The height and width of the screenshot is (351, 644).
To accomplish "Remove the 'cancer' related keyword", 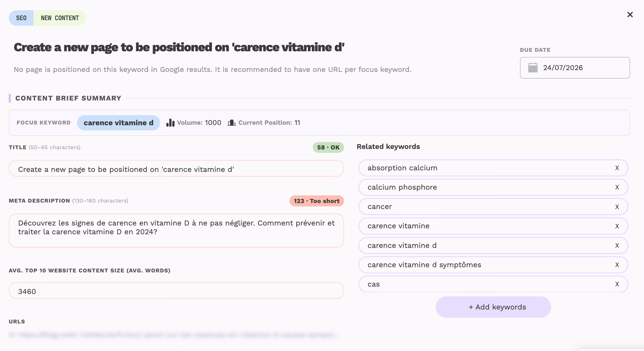I will click(x=617, y=207).
